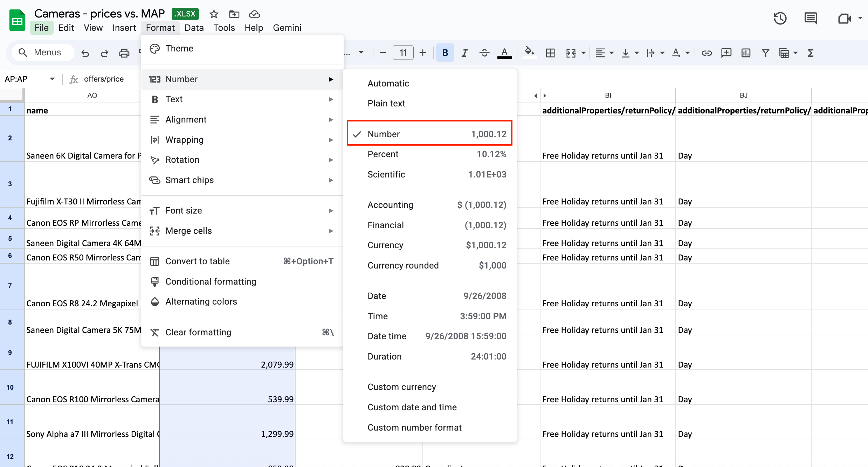
Task: Open the text color picker
Action: (504, 53)
